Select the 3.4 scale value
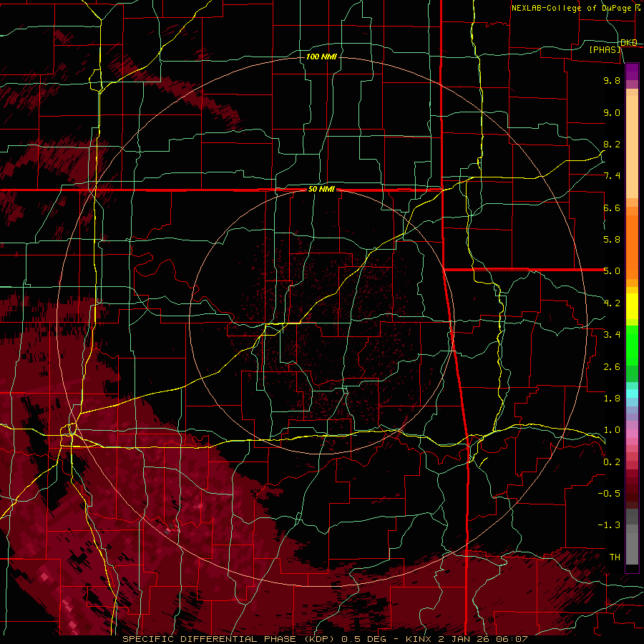644x644 pixels. pyautogui.click(x=612, y=335)
